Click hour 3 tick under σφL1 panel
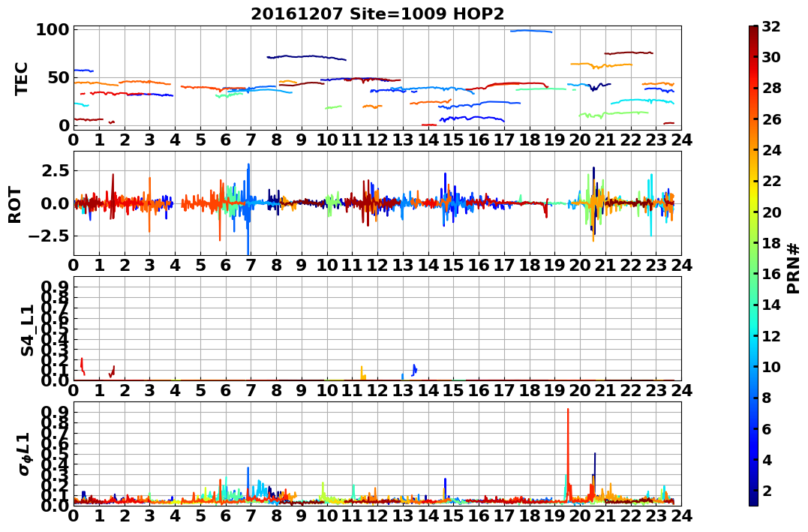The image size is (808, 532). 150,516
